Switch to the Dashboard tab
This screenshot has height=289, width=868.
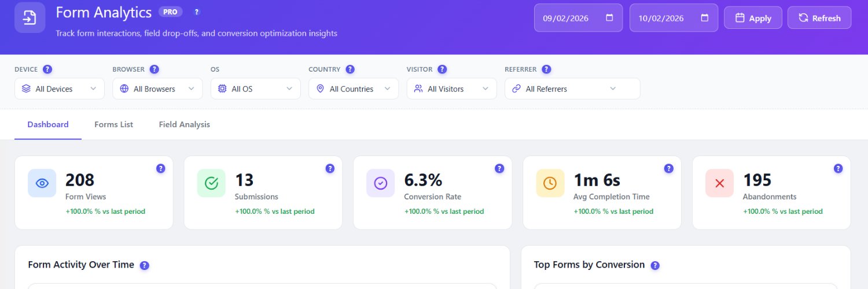[48, 124]
